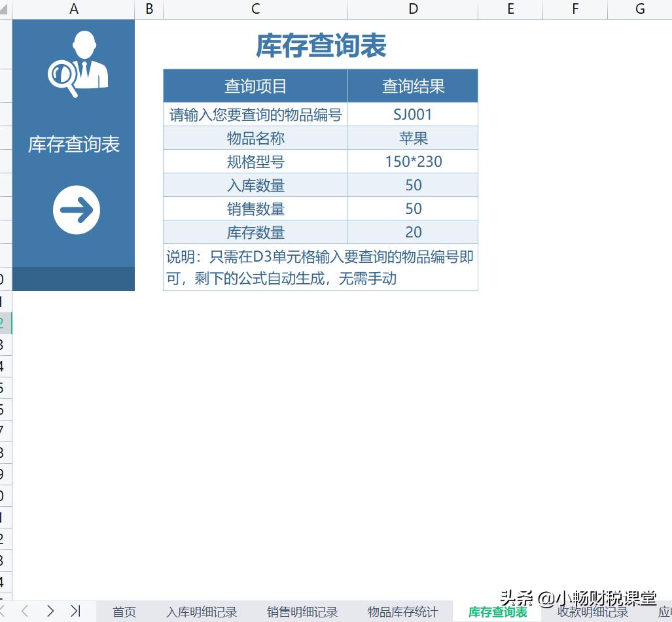Select column D header
This screenshot has height=622, width=672.
(413, 9)
